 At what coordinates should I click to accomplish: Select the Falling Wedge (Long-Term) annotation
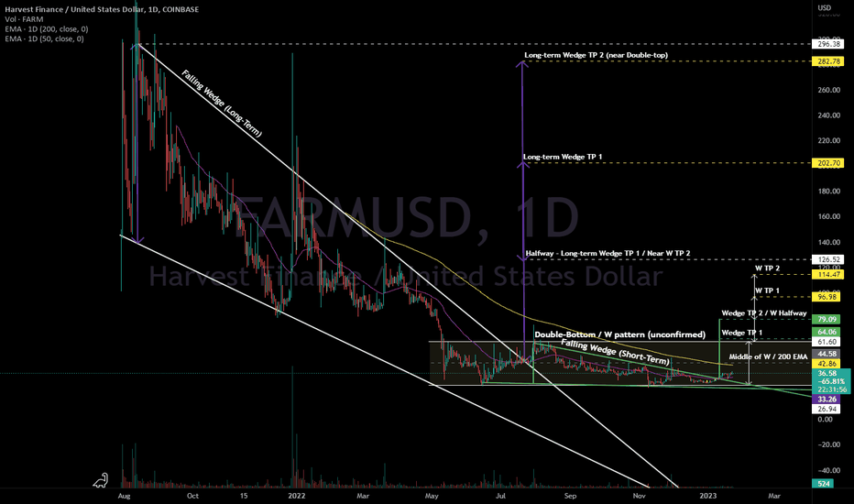point(222,104)
